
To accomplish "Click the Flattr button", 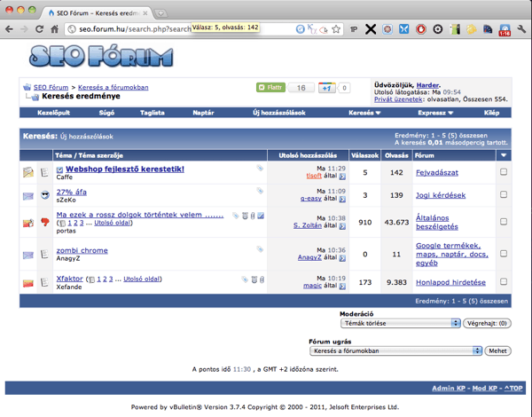I will (270, 88).
